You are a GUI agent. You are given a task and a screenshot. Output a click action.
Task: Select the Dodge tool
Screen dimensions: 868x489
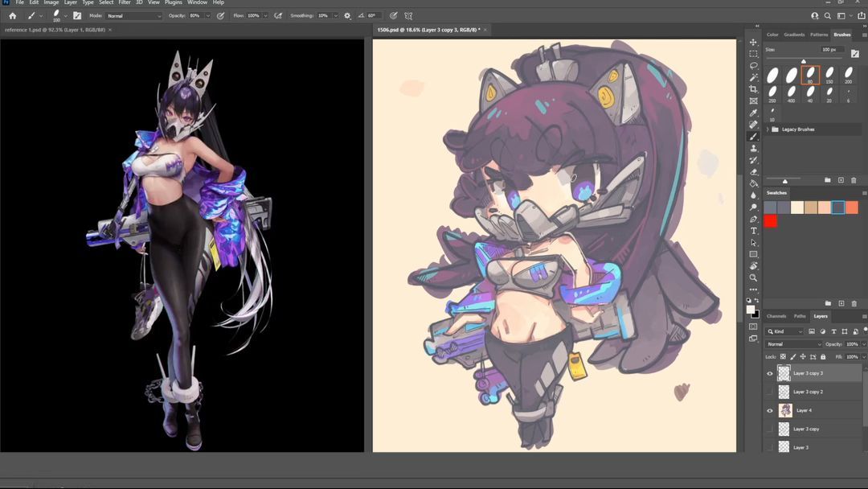click(x=753, y=208)
